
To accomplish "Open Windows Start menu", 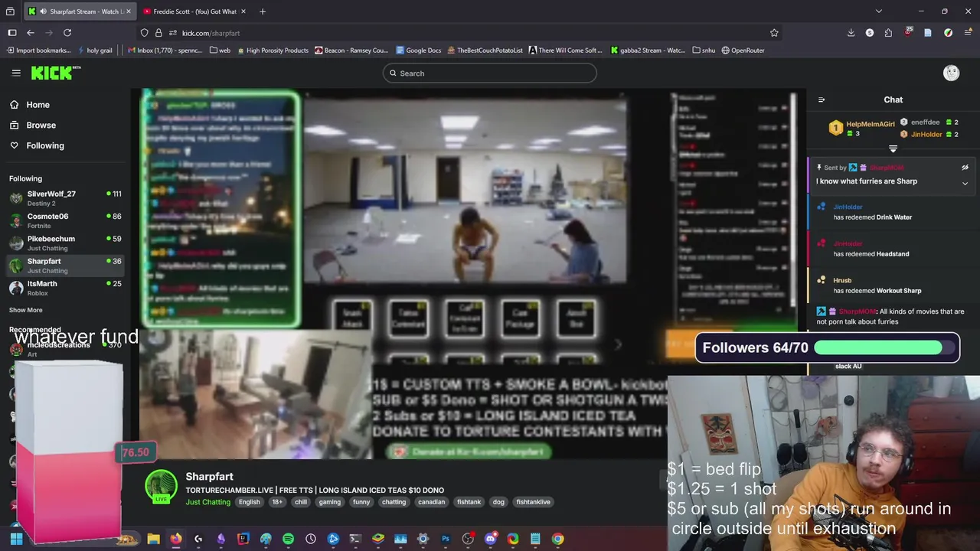I will point(16,539).
